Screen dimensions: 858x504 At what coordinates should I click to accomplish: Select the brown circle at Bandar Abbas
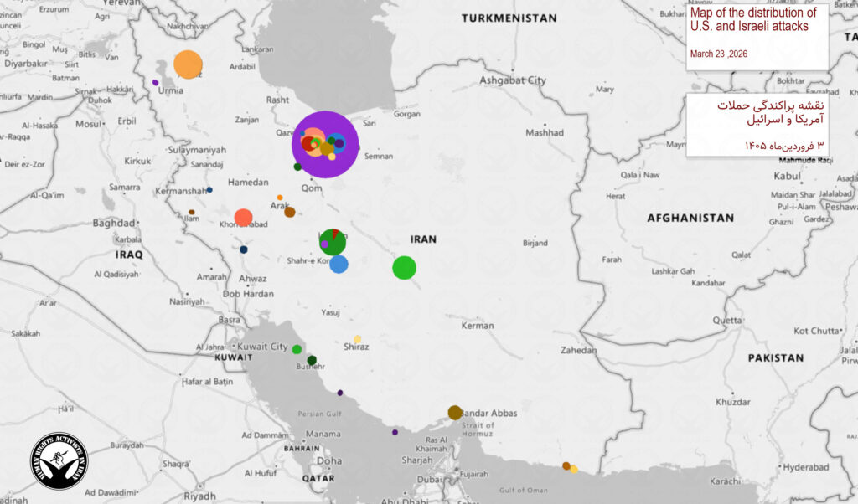point(454,412)
